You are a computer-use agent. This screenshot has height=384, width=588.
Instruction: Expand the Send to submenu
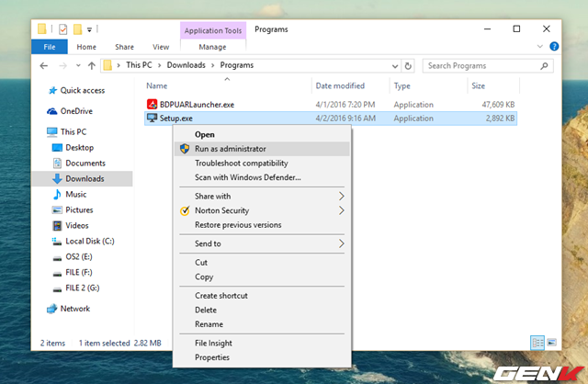(x=262, y=243)
